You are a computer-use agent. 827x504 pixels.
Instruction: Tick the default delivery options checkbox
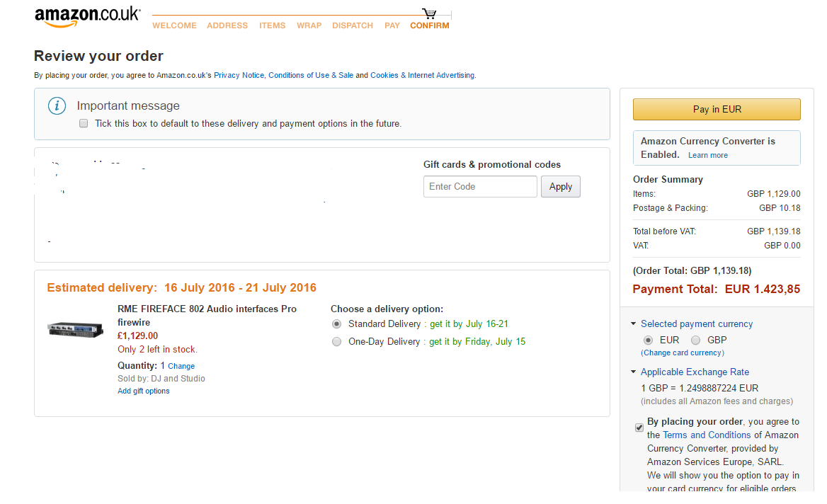pos(84,123)
